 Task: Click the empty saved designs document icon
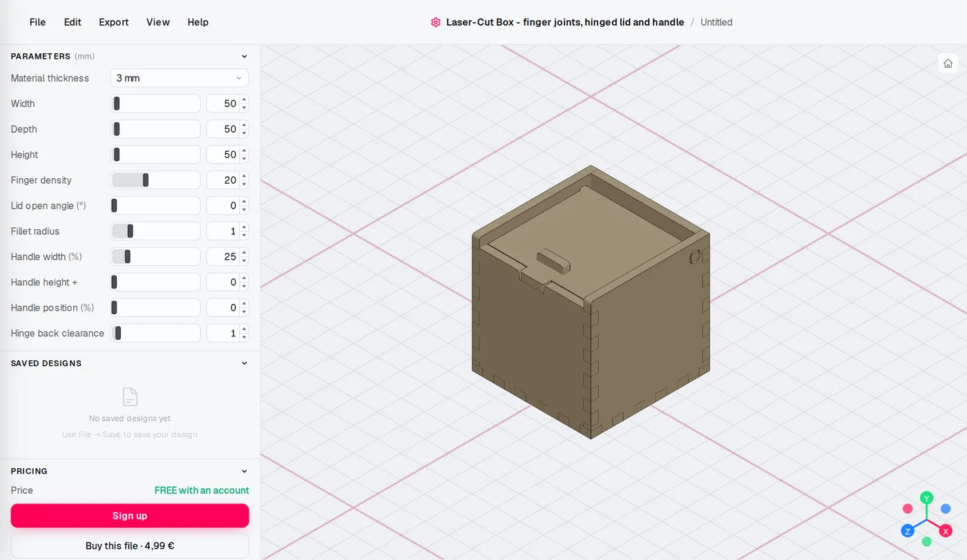click(x=130, y=397)
